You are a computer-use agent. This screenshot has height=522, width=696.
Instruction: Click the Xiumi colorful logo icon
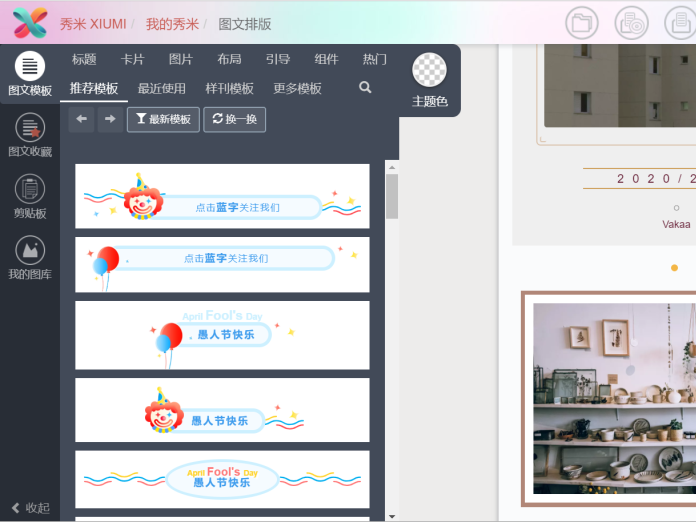click(29, 22)
